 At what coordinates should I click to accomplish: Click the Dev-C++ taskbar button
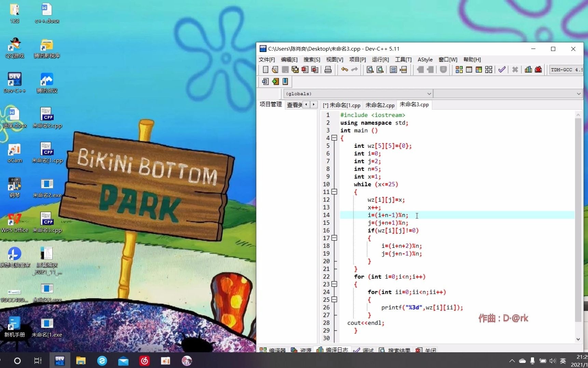click(x=60, y=360)
